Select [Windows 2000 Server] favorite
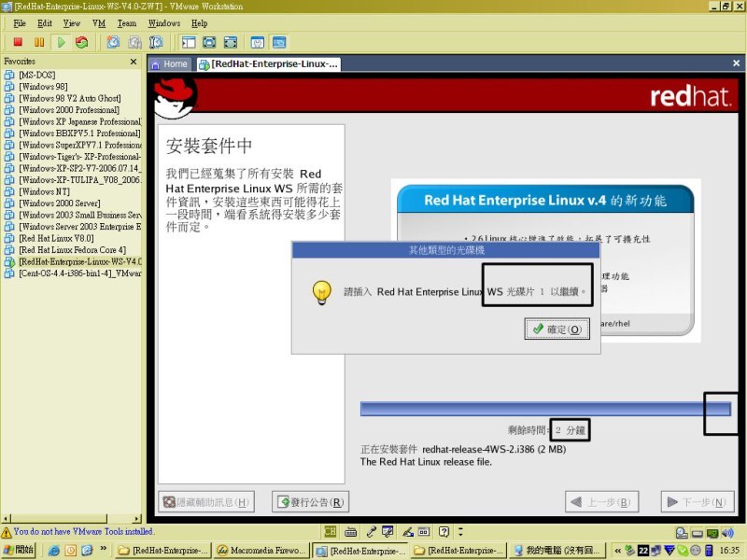This screenshot has width=747, height=560. click(x=59, y=203)
